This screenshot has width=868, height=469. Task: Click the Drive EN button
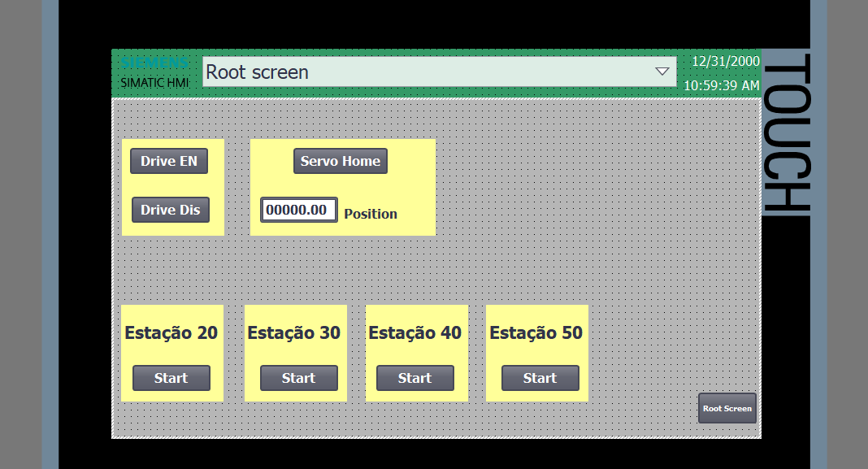click(169, 161)
